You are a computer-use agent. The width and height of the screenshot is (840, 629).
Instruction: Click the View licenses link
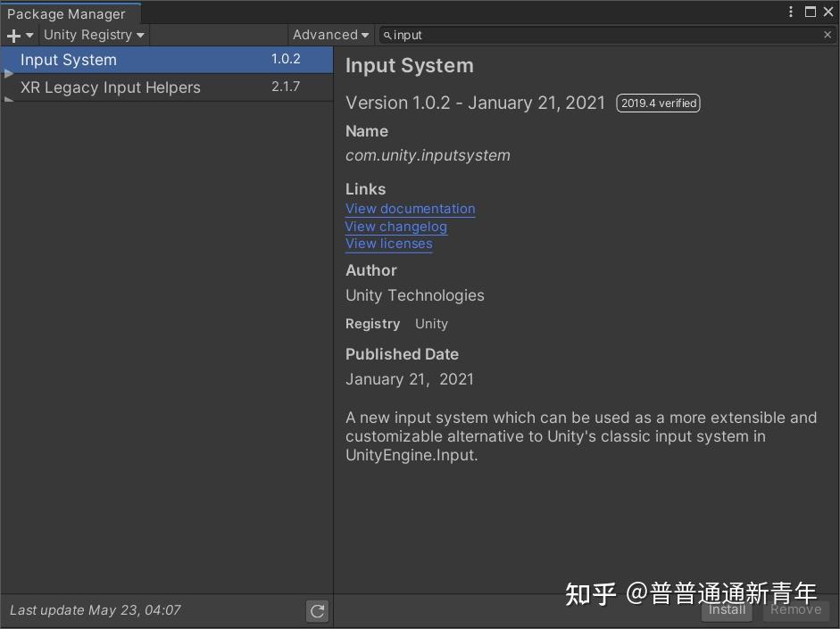(388, 243)
